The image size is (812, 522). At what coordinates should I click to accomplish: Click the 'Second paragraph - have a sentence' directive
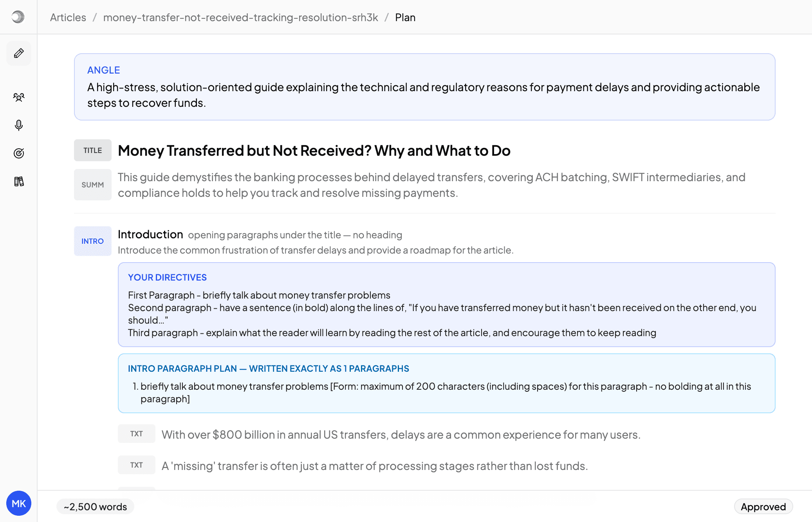(x=442, y=314)
